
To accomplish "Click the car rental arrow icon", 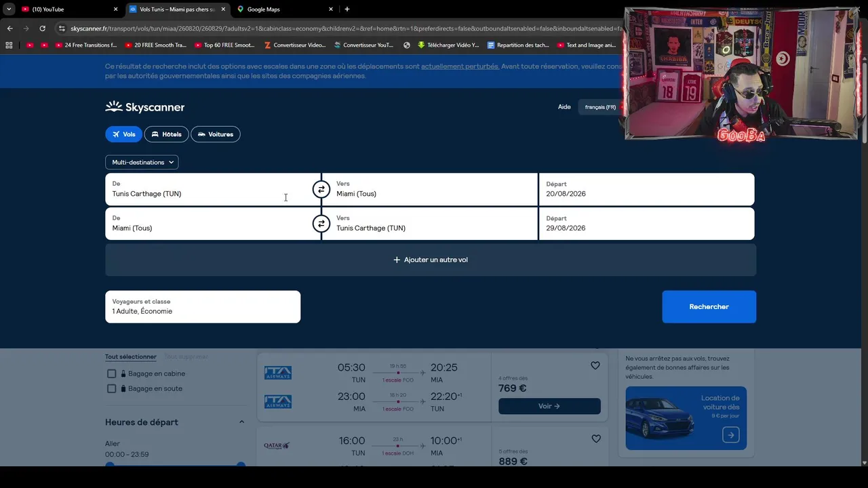I will click(730, 435).
